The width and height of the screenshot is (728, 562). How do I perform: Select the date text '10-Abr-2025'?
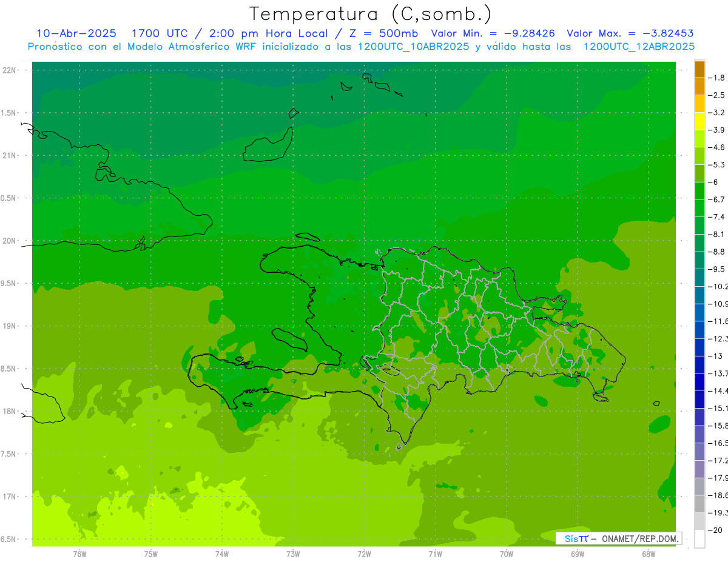click(76, 33)
